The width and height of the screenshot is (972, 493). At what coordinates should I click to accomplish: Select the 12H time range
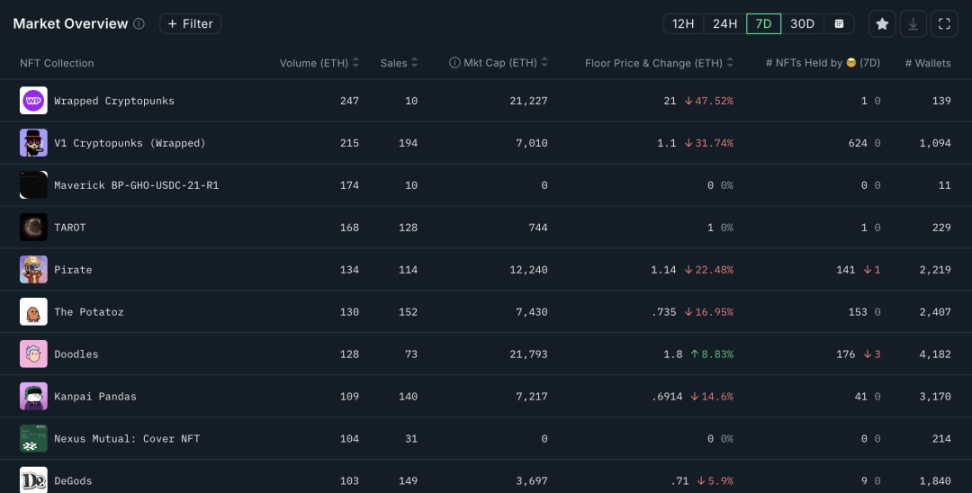pyautogui.click(x=683, y=24)
